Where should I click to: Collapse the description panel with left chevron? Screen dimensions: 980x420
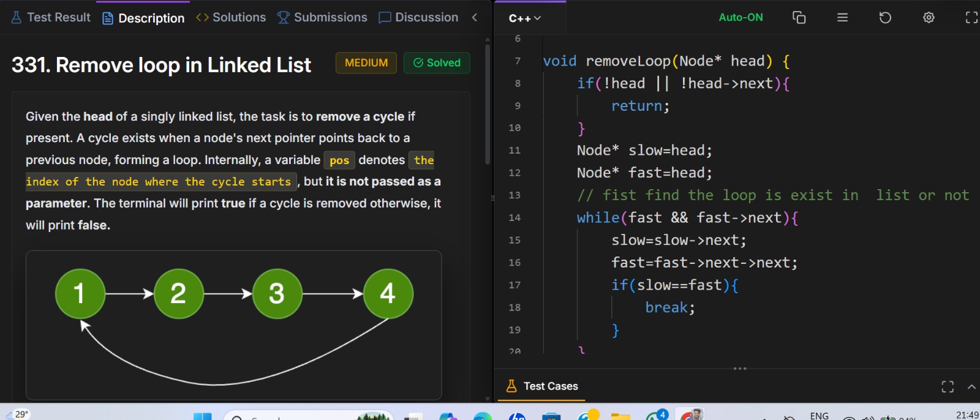(475, 18)
